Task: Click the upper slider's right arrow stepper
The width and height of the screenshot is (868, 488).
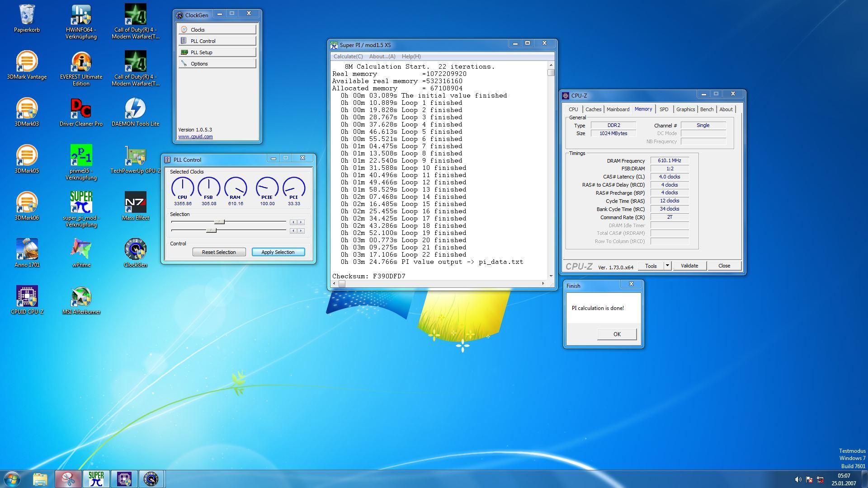Action: [x=301, y=222]
